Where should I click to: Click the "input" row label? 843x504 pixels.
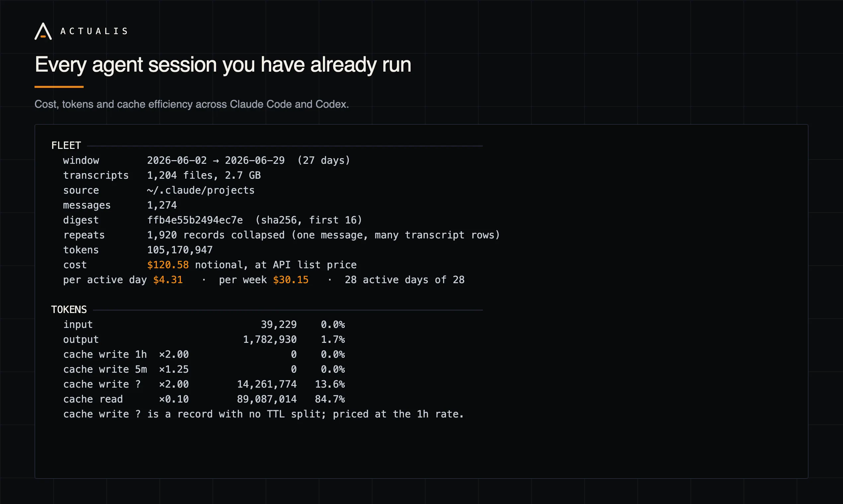78,325
